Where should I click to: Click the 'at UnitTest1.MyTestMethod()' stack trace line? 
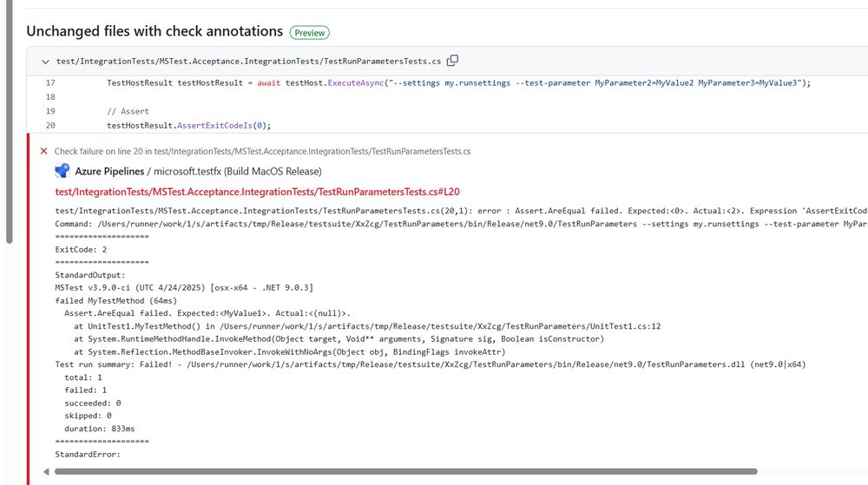tap(367, 326)
